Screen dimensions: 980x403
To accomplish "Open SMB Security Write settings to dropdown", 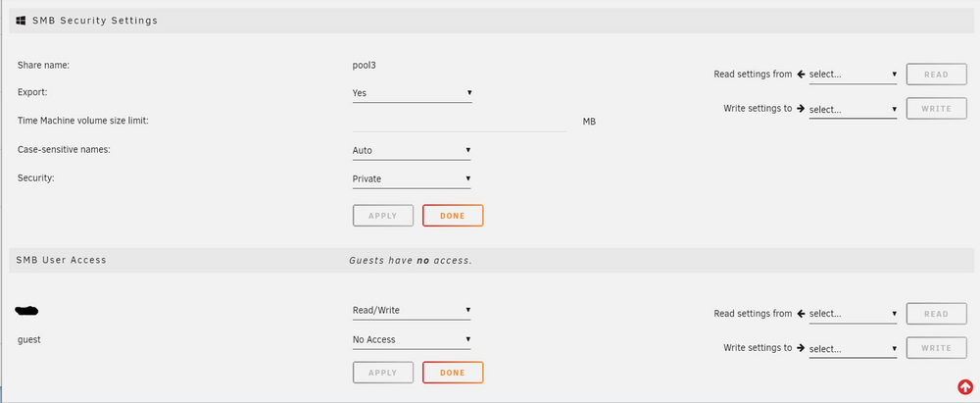I will coord(854,110).
